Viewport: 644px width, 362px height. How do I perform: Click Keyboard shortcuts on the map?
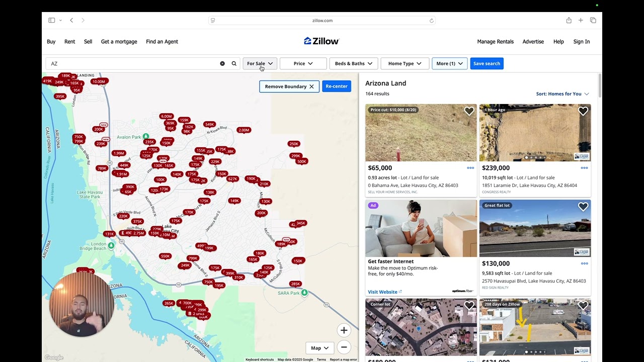(260, 359)
